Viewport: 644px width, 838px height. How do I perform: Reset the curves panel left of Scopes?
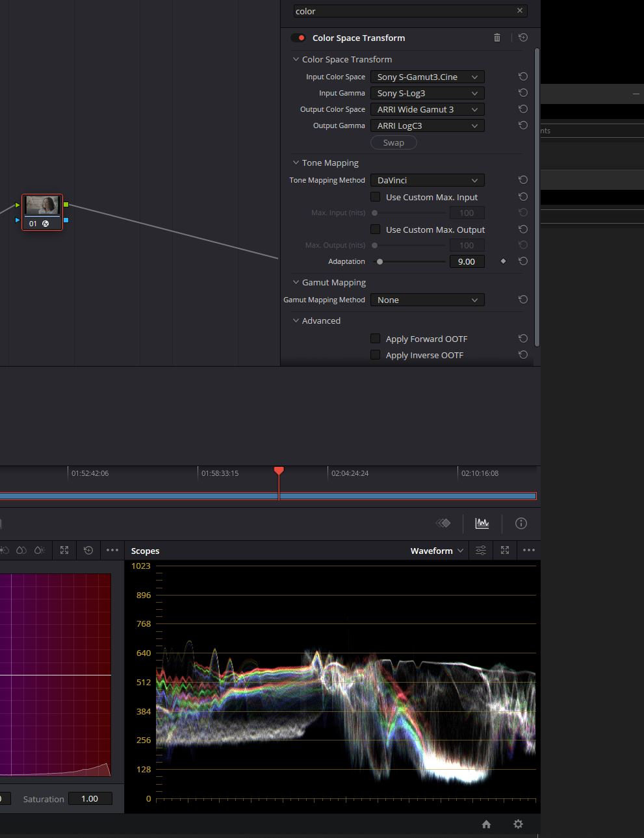pos(88,551)
